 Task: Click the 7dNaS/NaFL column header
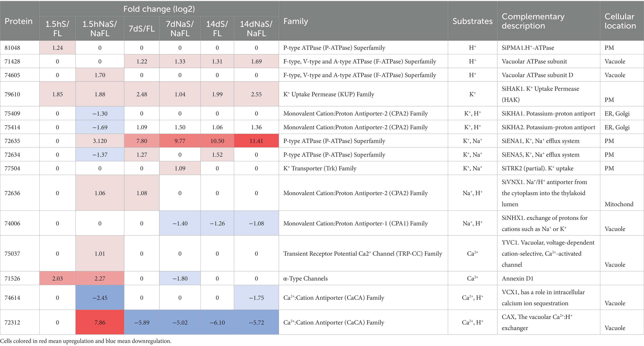pyautogui.click(x=180, y=28)
